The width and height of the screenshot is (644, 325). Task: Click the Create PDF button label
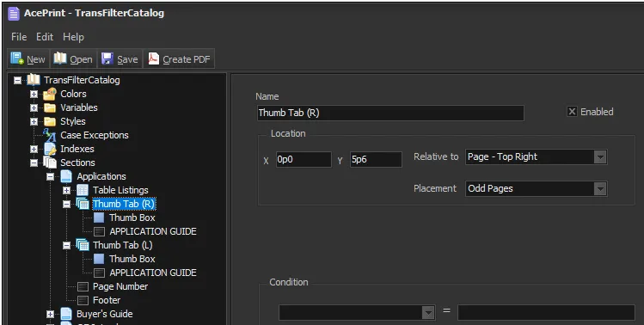187,59
